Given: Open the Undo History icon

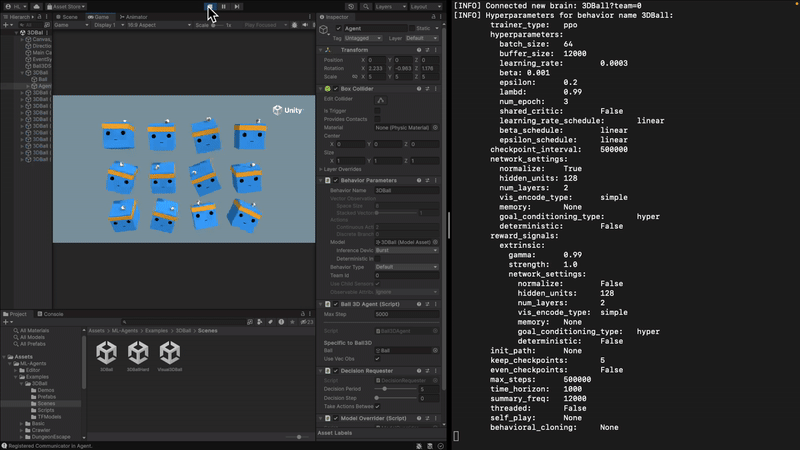Looking at the screenshot, I should click(x=351, y=7).
